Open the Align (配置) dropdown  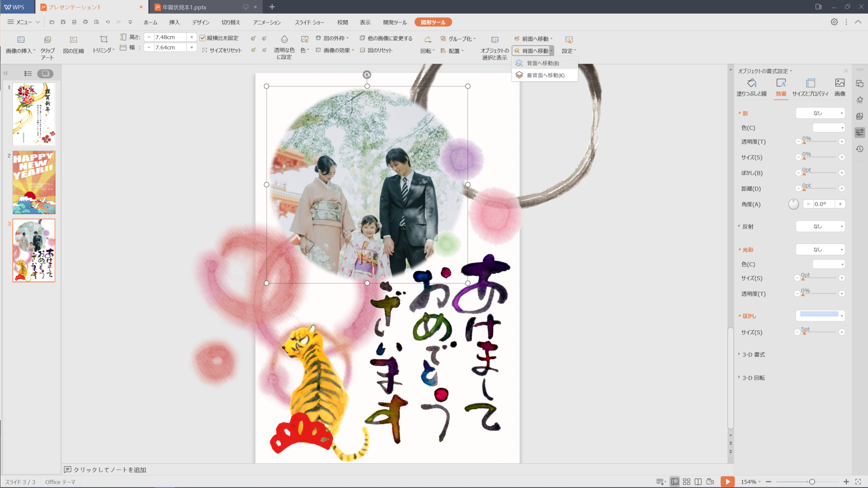tap(452, 51)
